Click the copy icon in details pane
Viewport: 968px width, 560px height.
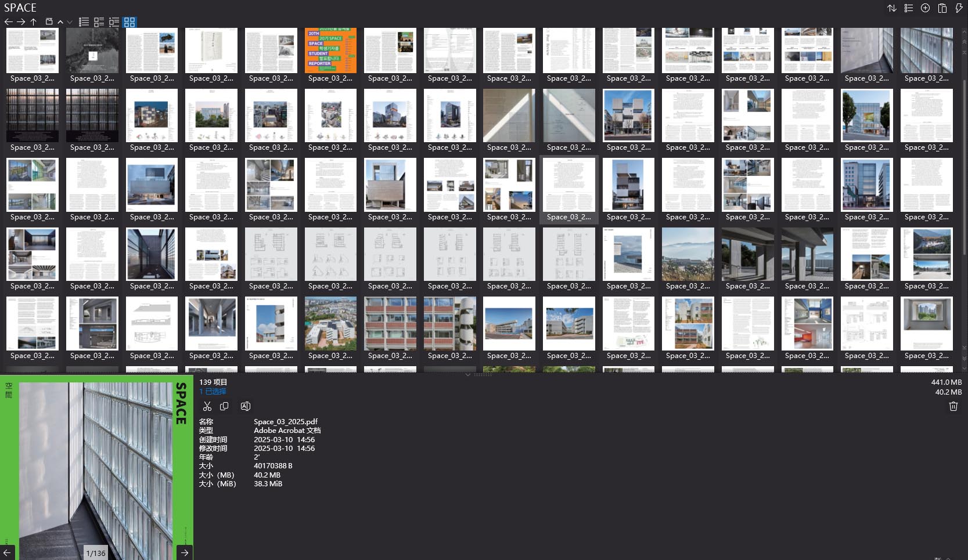tap(224, 406)
